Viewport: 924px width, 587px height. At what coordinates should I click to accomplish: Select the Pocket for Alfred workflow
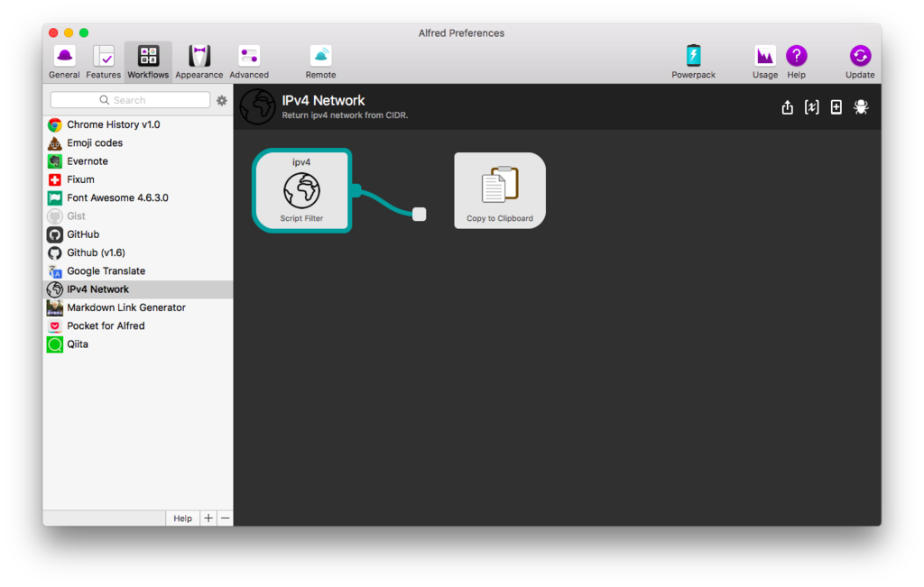138,326
